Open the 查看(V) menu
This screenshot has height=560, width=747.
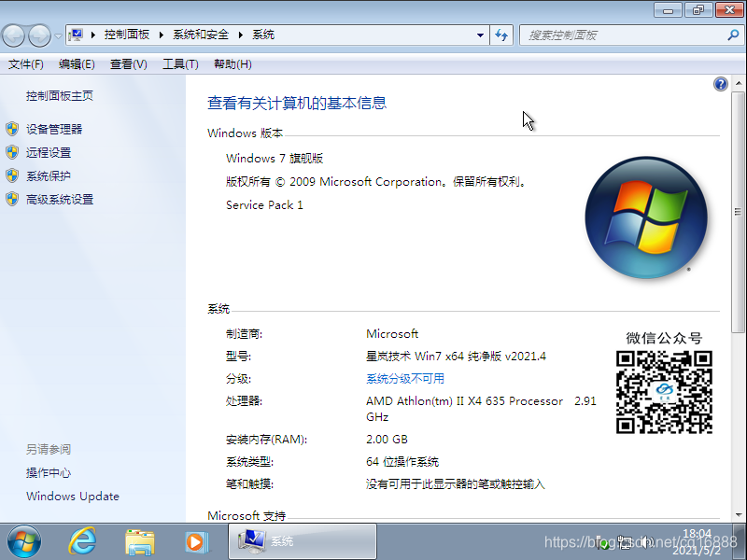click(129, 64)
